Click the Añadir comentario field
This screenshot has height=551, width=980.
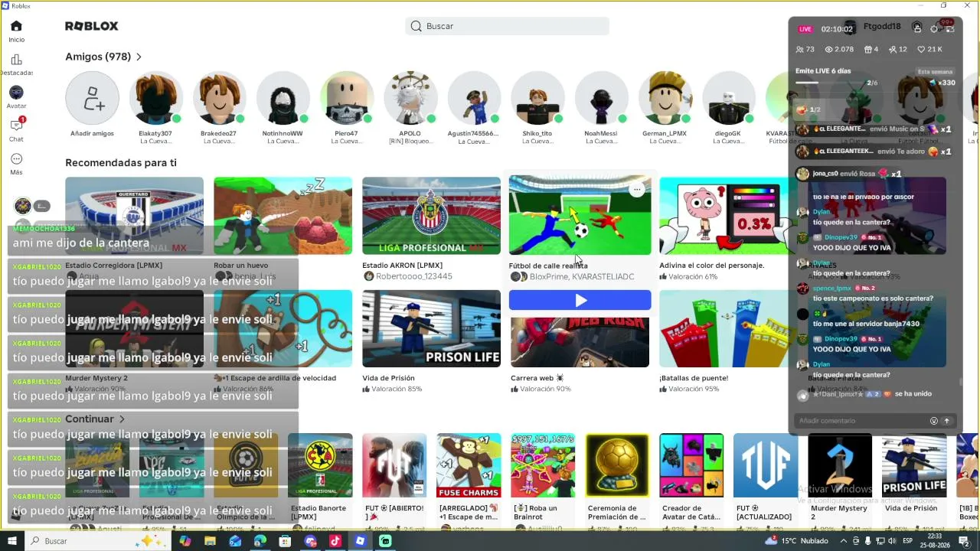pos(861,421)
